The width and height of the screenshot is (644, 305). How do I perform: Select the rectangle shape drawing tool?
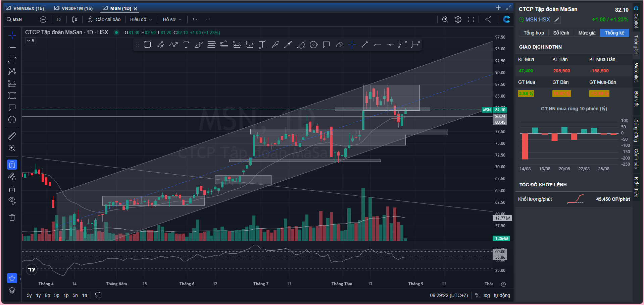pyautogui.click(x=147, y=45)
